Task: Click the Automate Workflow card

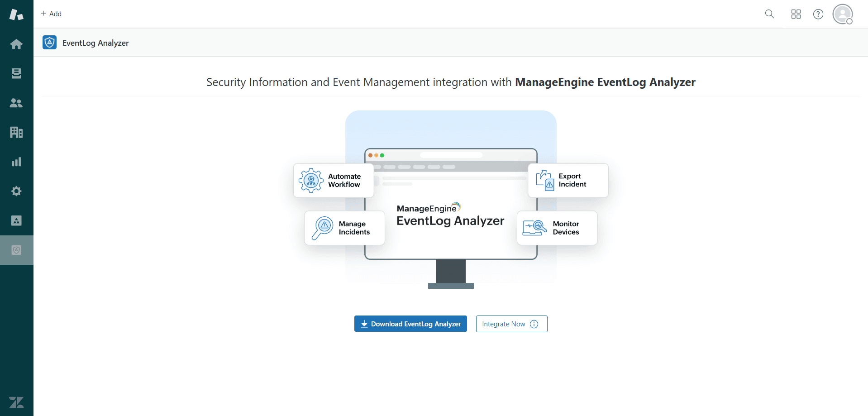Action: pyautogui.click(x=334, y=180)
